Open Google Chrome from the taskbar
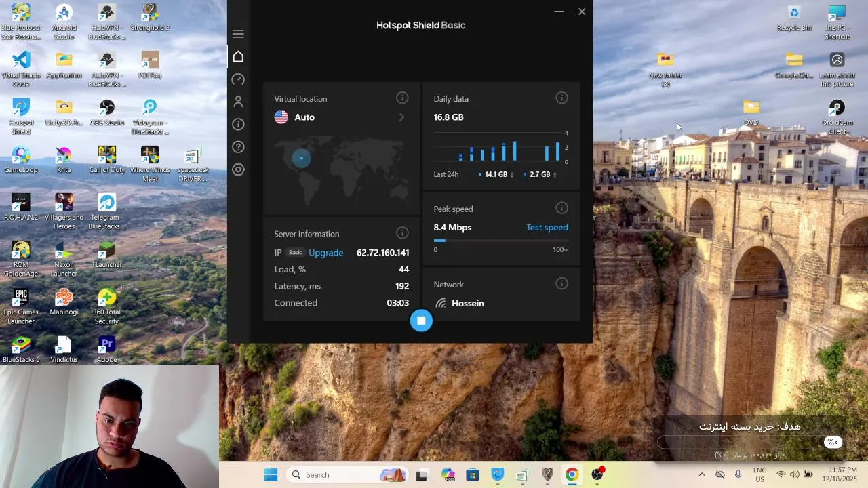The image size is (868, 488). (x=572, y=475)
